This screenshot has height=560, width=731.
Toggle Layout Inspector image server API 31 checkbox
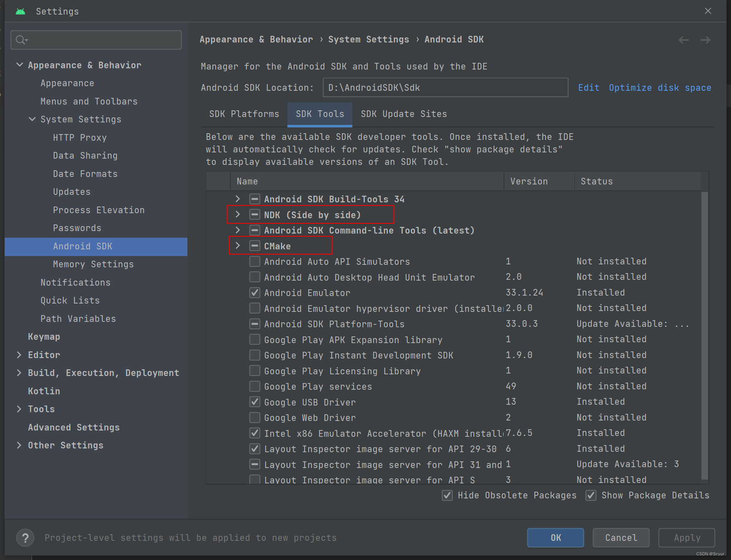(254, 465)
